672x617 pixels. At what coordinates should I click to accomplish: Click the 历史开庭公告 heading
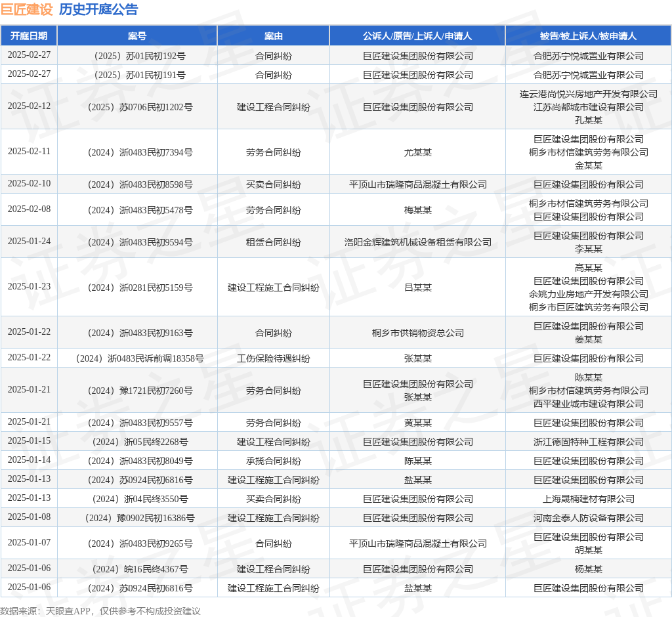point(98,9)
